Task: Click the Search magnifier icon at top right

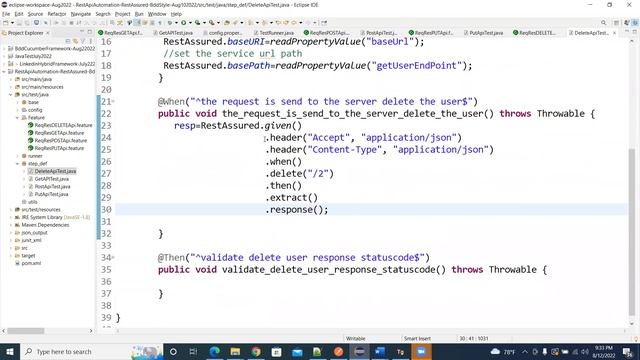Action: [x=603, y=23]
